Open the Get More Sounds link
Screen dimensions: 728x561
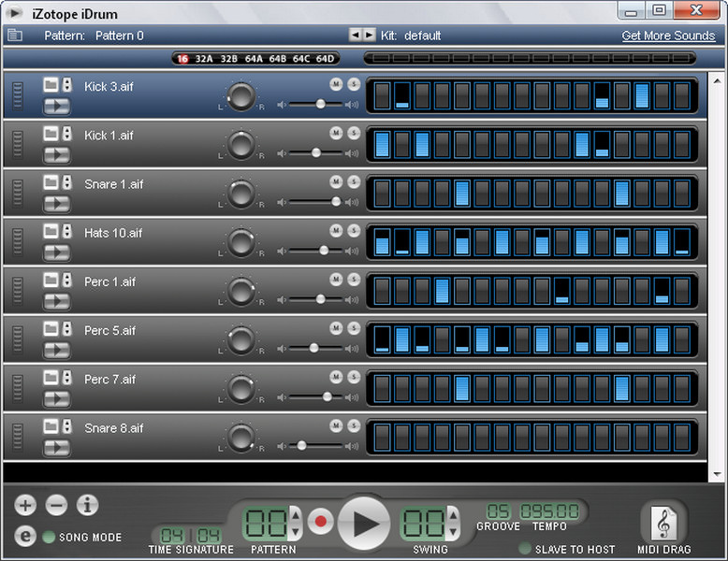668,36
